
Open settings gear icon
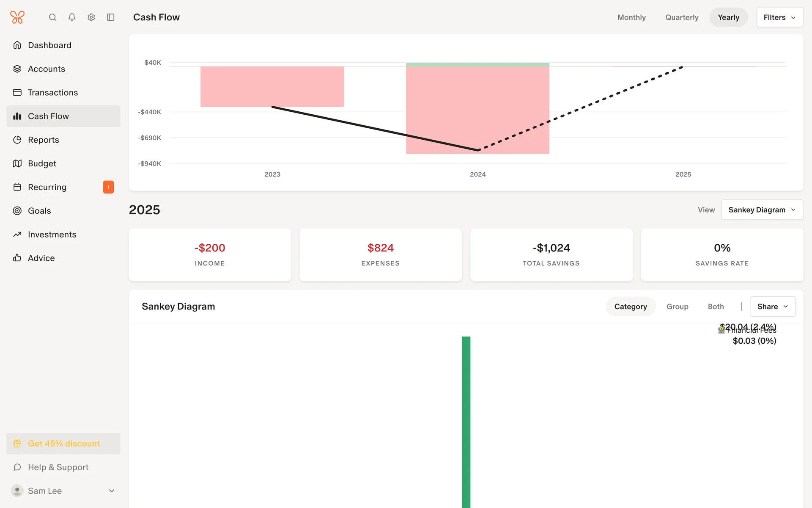(x=91, y=17)
